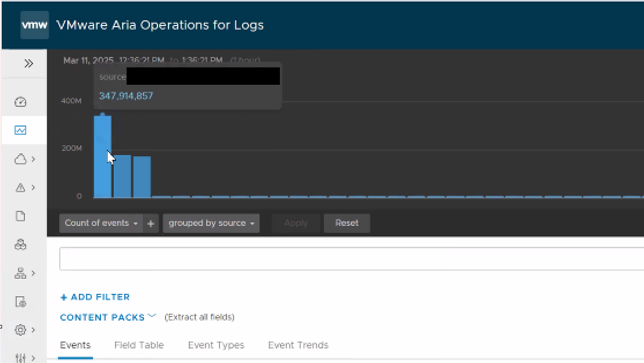Expand the sidebar with double-chevron icon
Viewport: 644px width, 363px height.
coord(28,63)
